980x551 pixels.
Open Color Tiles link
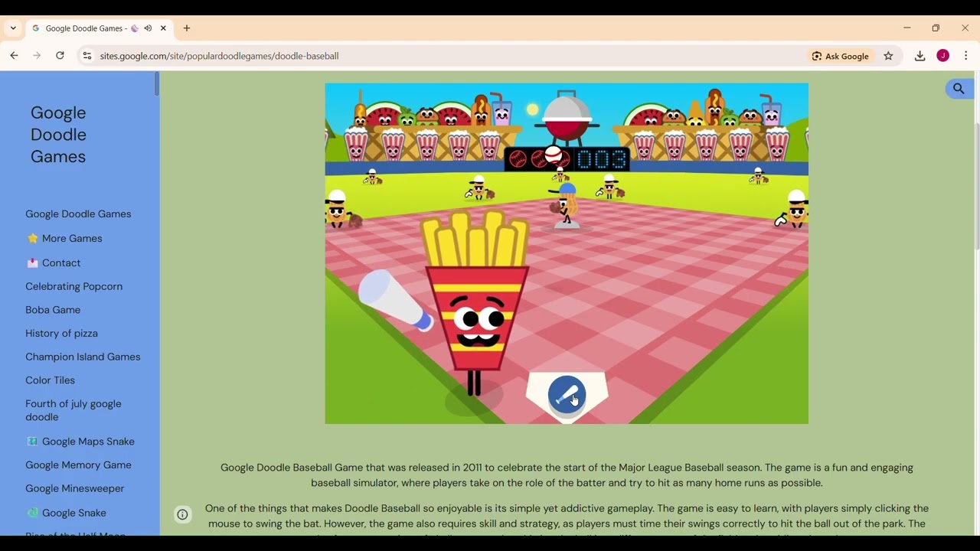[x=50, y=380]
